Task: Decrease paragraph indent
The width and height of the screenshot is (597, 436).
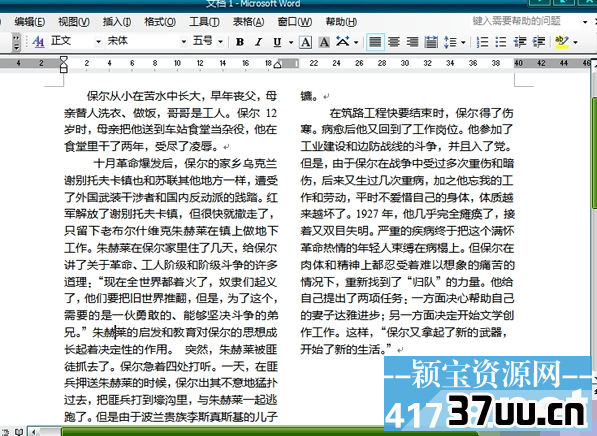Action: [520, 42]
